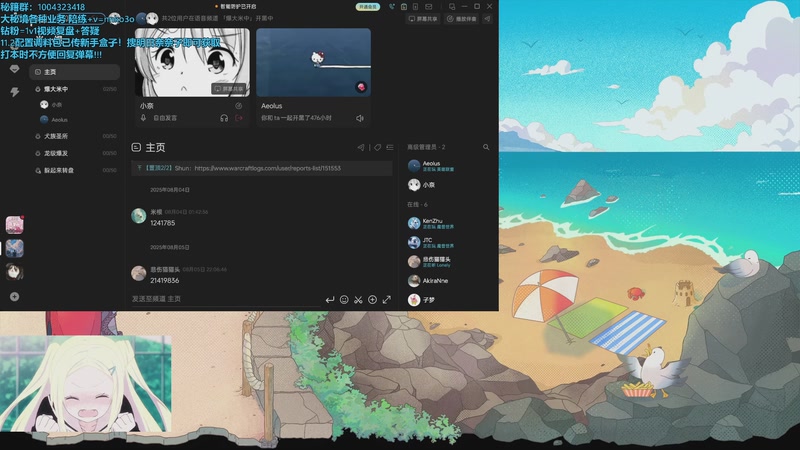Image resolution: width=800 pixels, height=450 pixels.
Task: Start screen sharing from the top-right button
Action: 423,18
